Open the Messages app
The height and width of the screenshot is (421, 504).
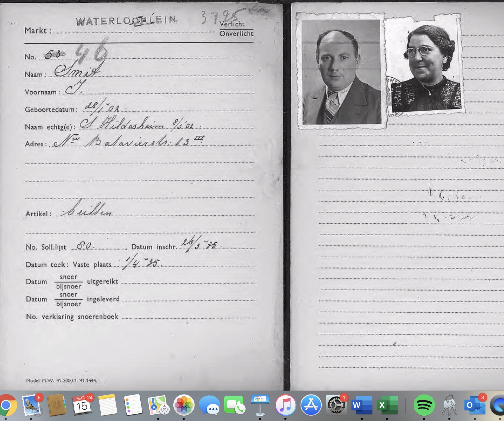209,405
